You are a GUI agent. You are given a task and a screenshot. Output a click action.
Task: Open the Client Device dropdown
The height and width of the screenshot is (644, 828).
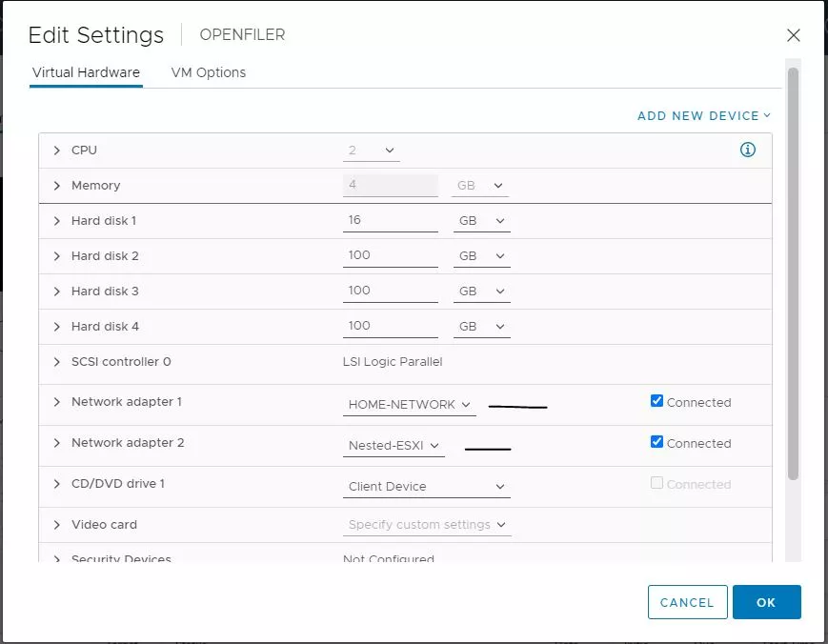coord(427,487)
